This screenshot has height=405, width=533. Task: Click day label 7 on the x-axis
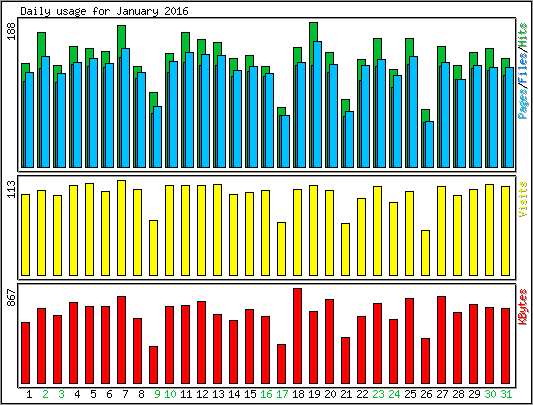tap(125, 394)
